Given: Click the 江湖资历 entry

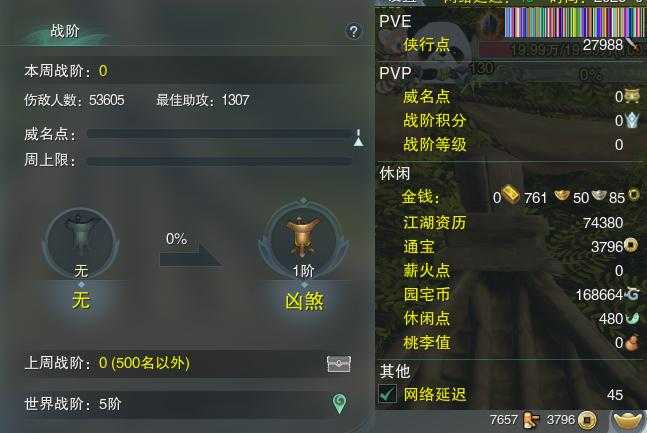Looking at the screenshot, I should pos(434,222).
